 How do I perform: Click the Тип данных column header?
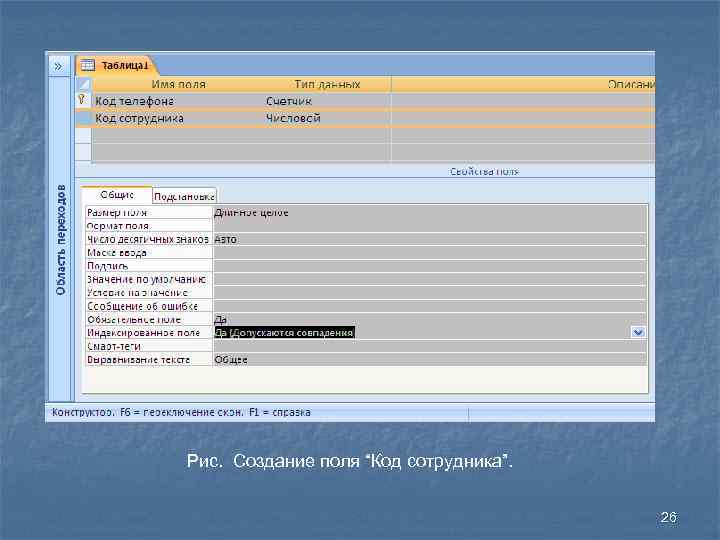click(327, 84)
